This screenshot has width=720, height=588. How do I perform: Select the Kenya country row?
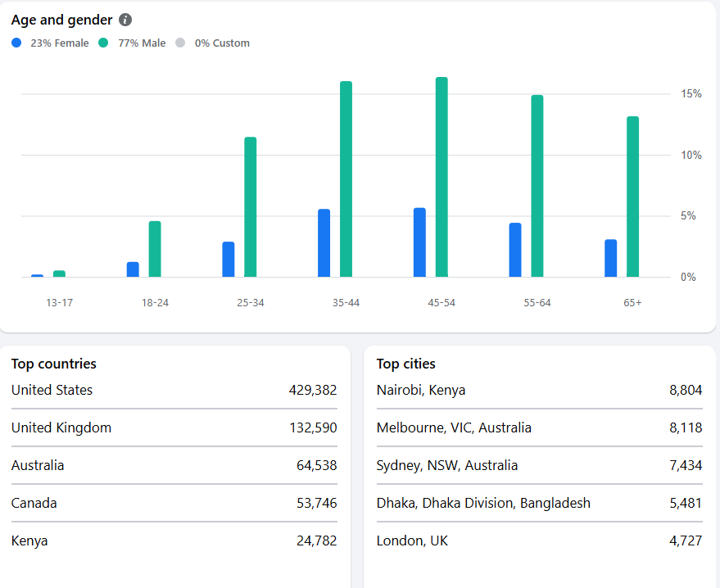pyautogui.click(x=174, y=541)
